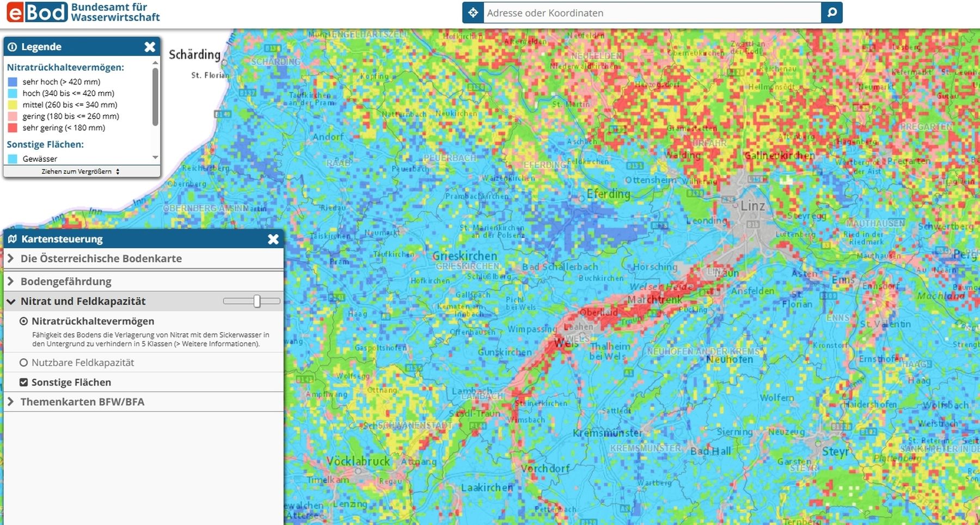Click the search magnifier icon
Image resolution: width=980 pixels, height=525 pixels.
pos(832,13)
